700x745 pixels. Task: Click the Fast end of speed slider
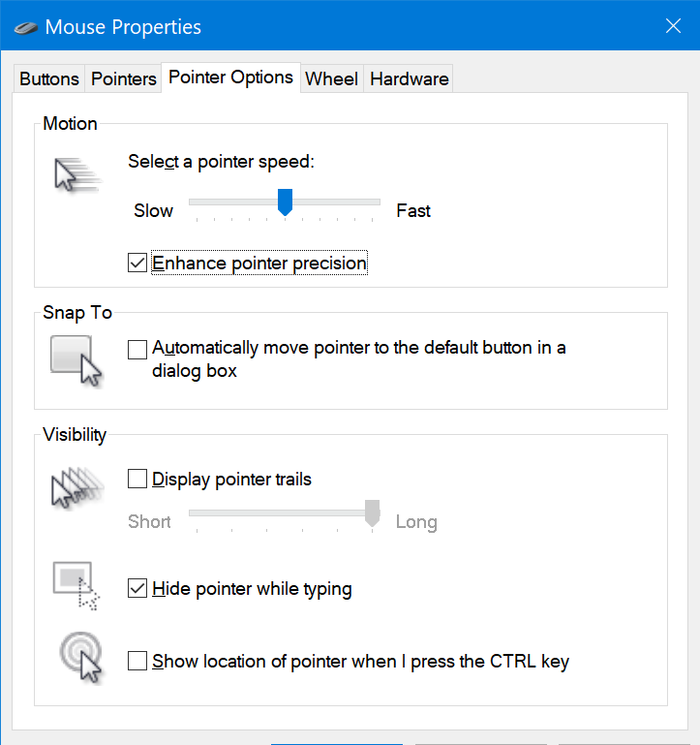pyautogui.click(x=379, y=202)
